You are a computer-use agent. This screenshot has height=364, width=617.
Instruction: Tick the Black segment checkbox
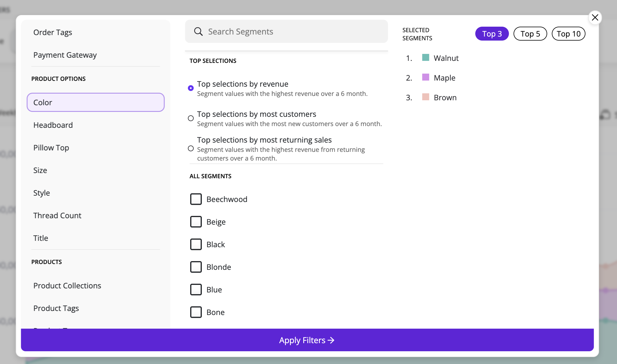[196, 244]
